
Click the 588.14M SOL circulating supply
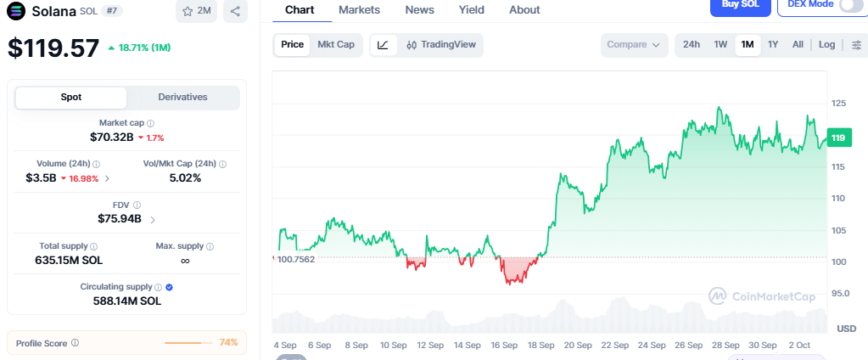[126, 301]
